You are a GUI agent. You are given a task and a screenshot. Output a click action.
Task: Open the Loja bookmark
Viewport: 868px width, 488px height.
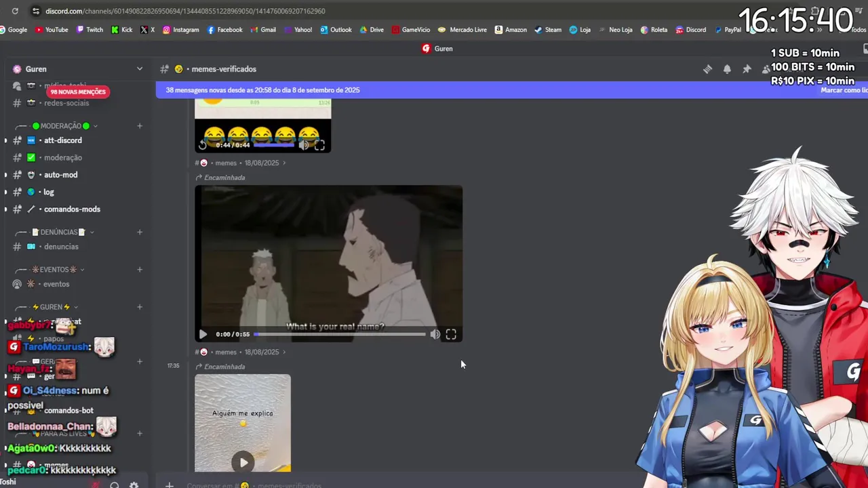[580, 30]
